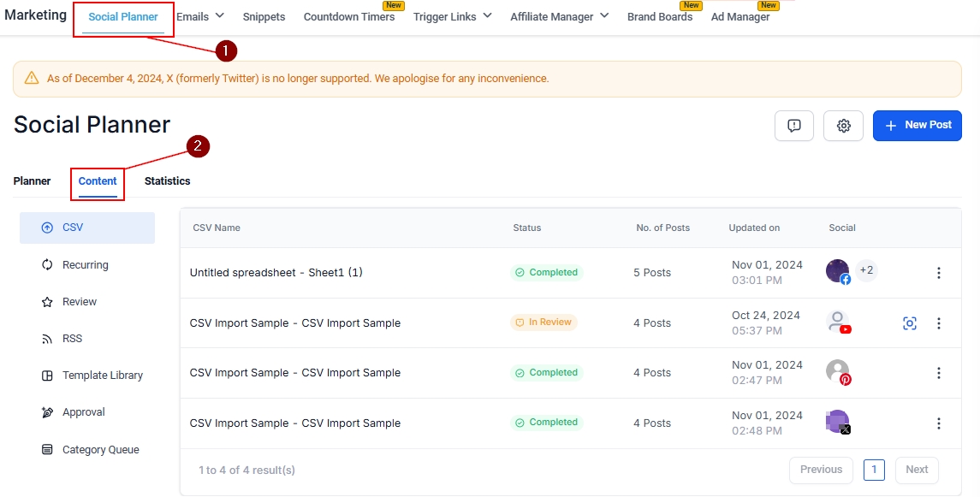Open the feedback message icon button
Viewport: 980px width, 497px height.
(793, 126)
